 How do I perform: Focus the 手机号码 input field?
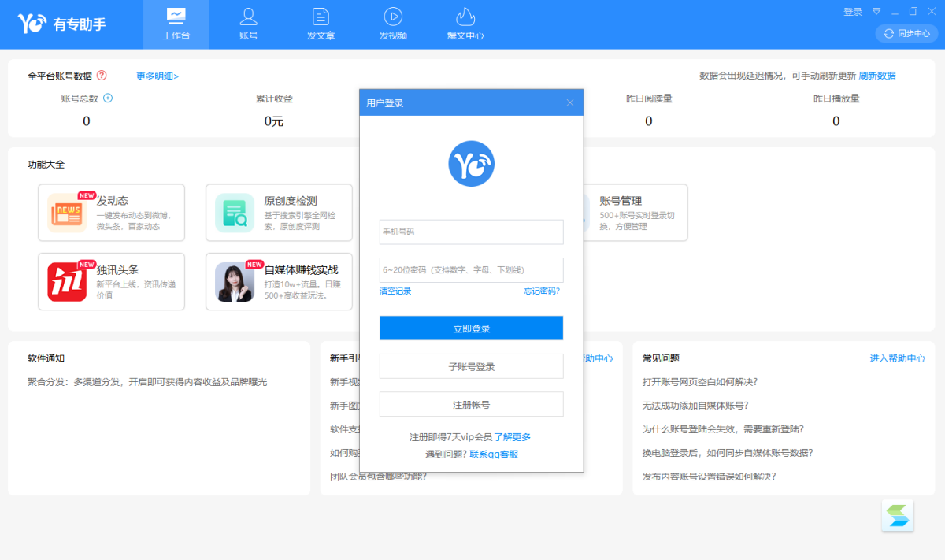(471, 232)
